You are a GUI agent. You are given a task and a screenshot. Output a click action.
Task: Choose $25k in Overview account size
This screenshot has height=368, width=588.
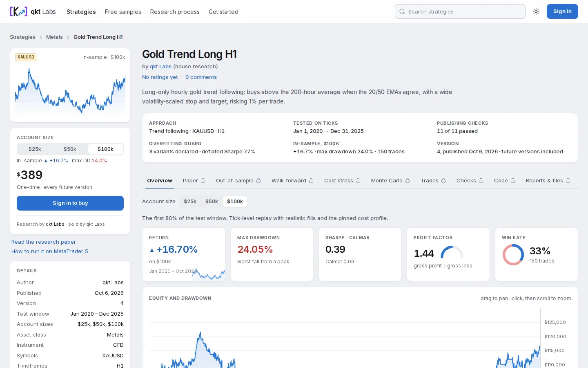[x=190, y=202]
